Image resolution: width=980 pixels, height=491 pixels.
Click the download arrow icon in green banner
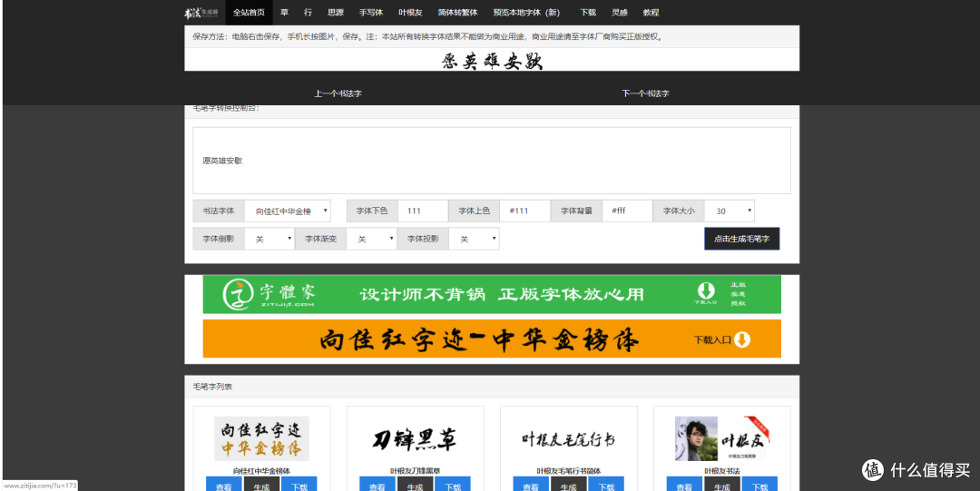pyautogui.click(x=706, y=290)
